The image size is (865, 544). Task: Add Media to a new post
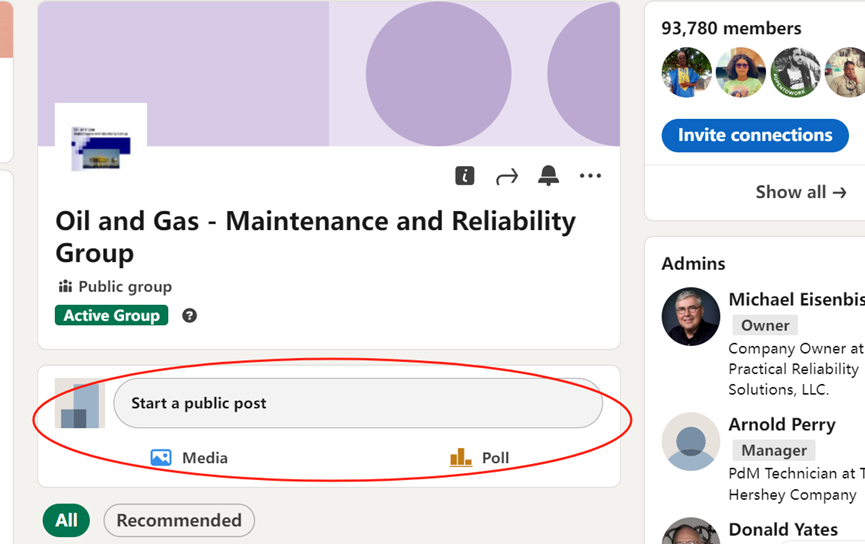click(x=189, y=458)
